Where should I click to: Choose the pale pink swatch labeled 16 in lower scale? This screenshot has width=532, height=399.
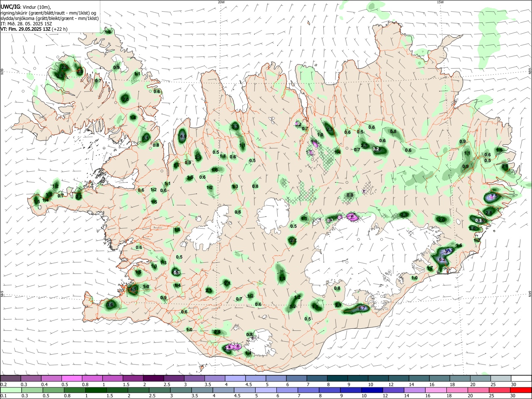click(436, 390)
